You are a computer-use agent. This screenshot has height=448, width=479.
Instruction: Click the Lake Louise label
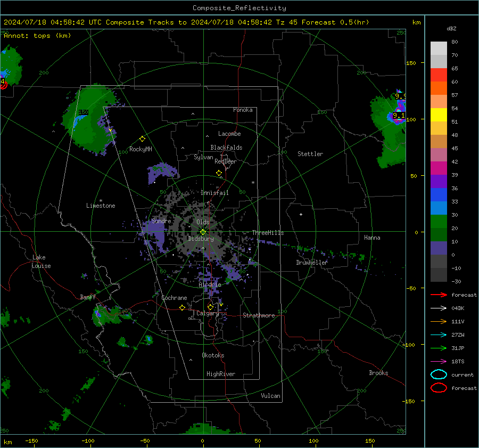(x=41, y=262)
